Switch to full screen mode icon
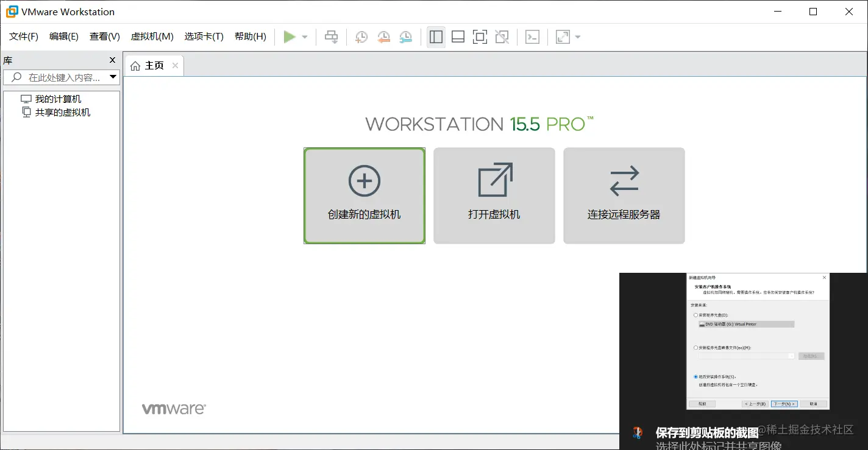This screenshot has width=868, height=450. (x=480, y=37)
